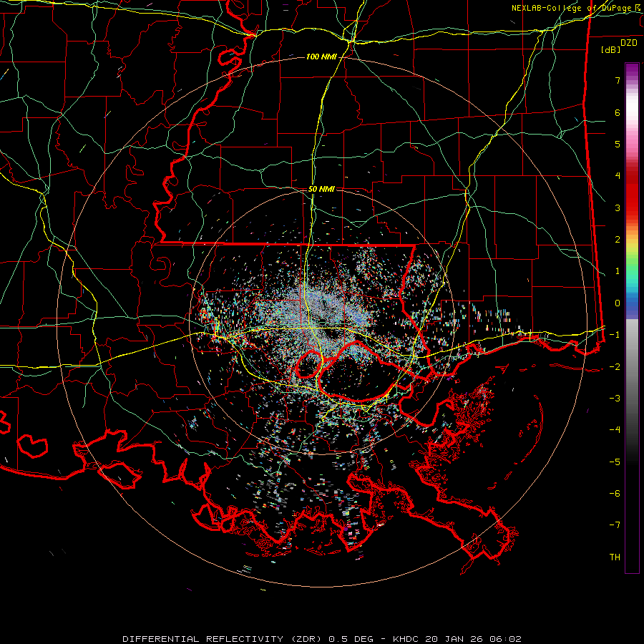Click the 50 NMI range ring label
644x644 pixels.
(321, 190)
